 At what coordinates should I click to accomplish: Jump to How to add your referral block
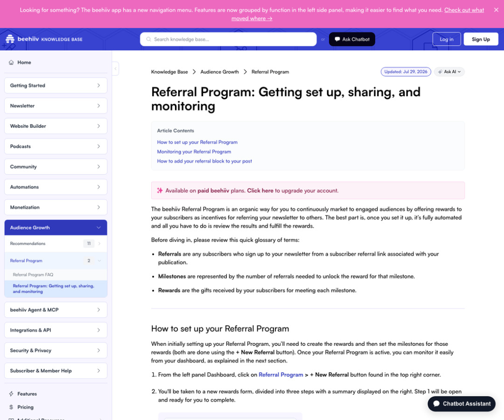204,161
